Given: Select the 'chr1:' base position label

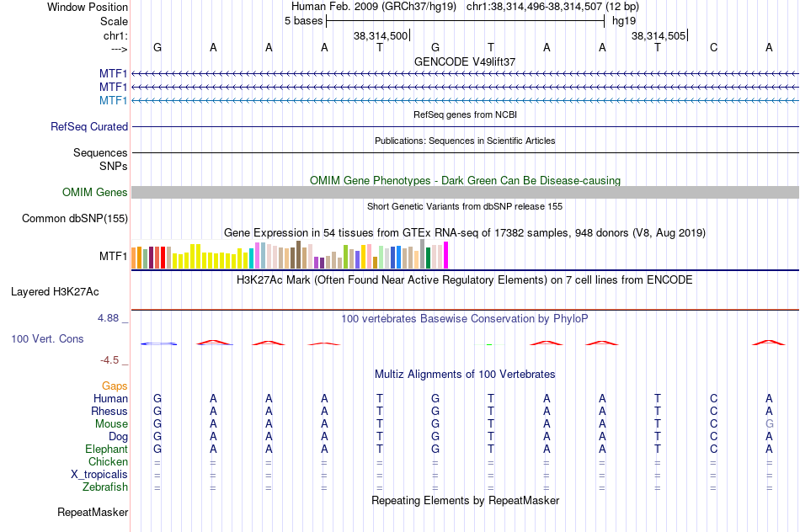Looking at the screenshot, I should (x=115, y=35).
